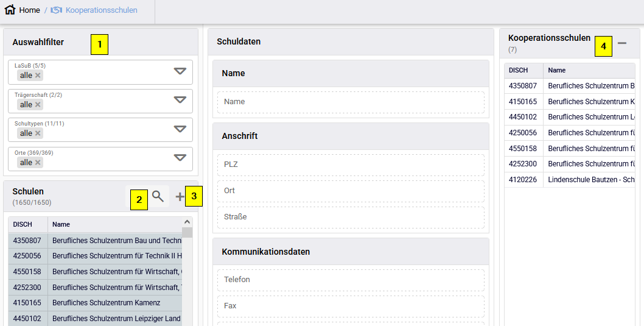This screenshot has width=644, height=326.
Task: Click the Kooperationsschulen breadcrumb handshake icon
Action: tap(56, 10)
